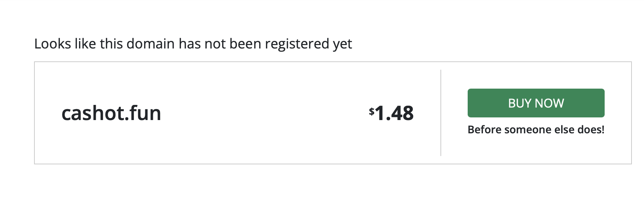Click the vertical divider beside the price

[441, 113]
